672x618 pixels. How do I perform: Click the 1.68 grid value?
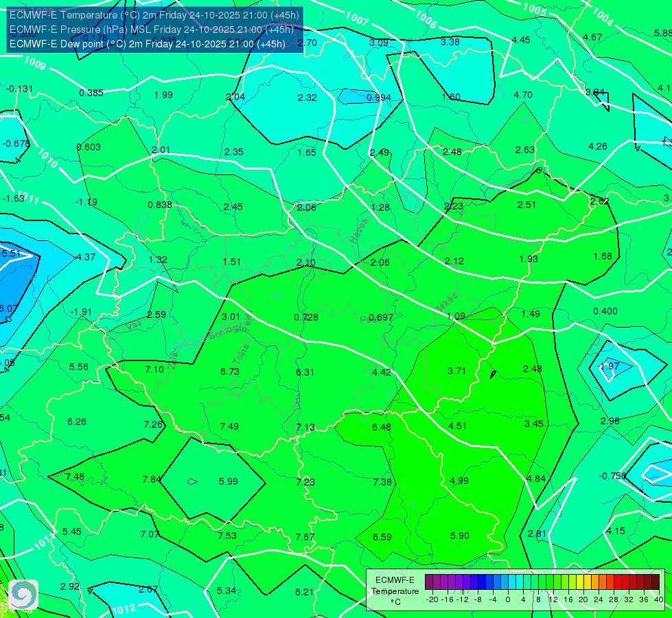pyautogui.click(x=603, y=256)
